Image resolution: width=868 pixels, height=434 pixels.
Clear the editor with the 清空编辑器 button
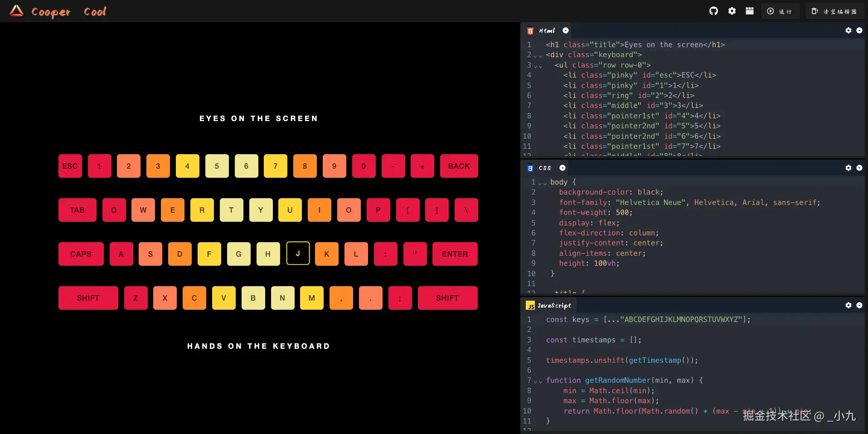[834, 11]
